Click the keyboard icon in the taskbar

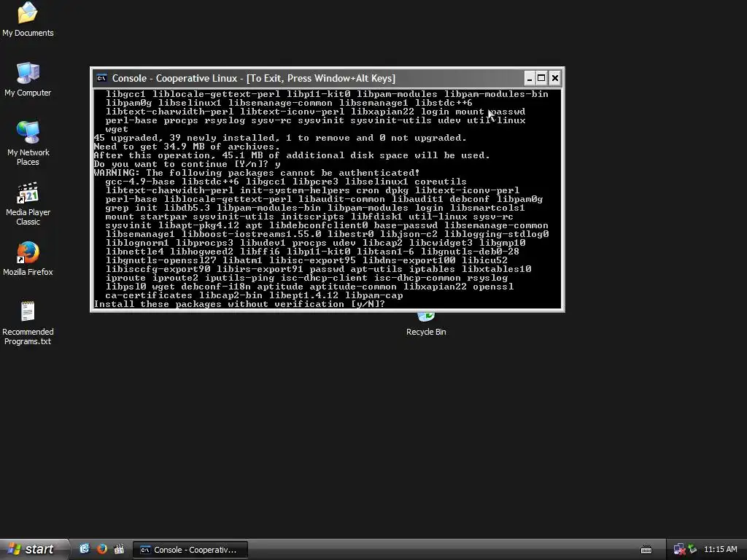(x=646, y=550)
